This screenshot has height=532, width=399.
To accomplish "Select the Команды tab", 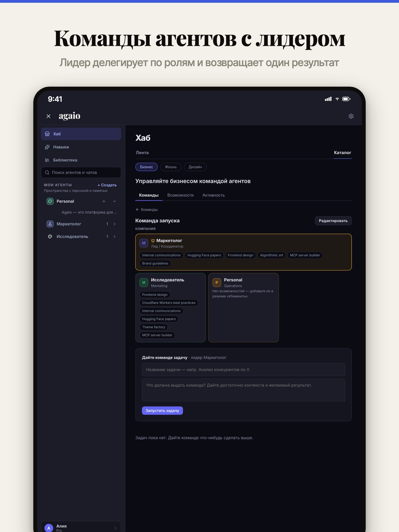I will point(149,195).
